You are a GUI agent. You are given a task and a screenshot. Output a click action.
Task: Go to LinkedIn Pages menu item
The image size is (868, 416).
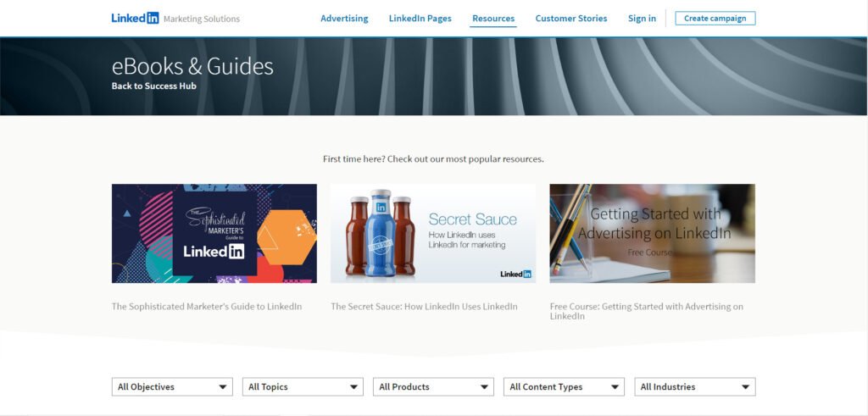pyautogui.click(x=420, y=19)
